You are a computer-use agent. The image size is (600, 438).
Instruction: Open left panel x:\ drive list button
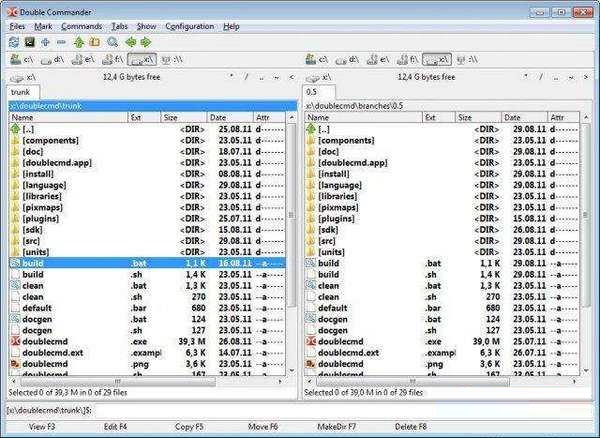tap(22, 78)
